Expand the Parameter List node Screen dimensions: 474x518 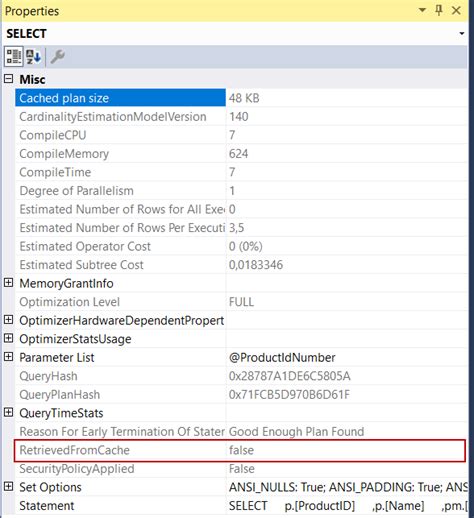[x=8, y=357]
